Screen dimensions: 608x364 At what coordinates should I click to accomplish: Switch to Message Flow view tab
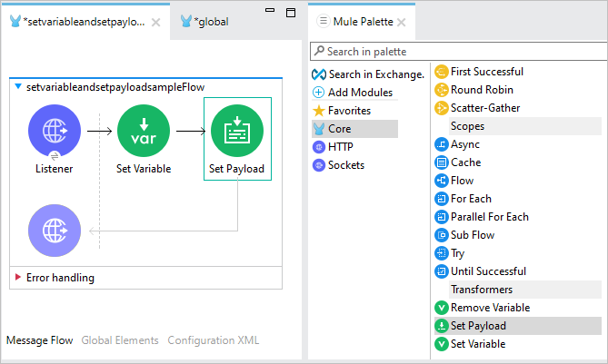pyautogui.click(x=40, y=340)
